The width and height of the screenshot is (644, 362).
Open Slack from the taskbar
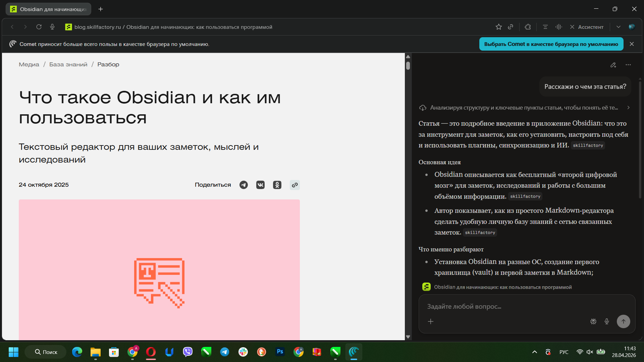(x=243, y=352)
